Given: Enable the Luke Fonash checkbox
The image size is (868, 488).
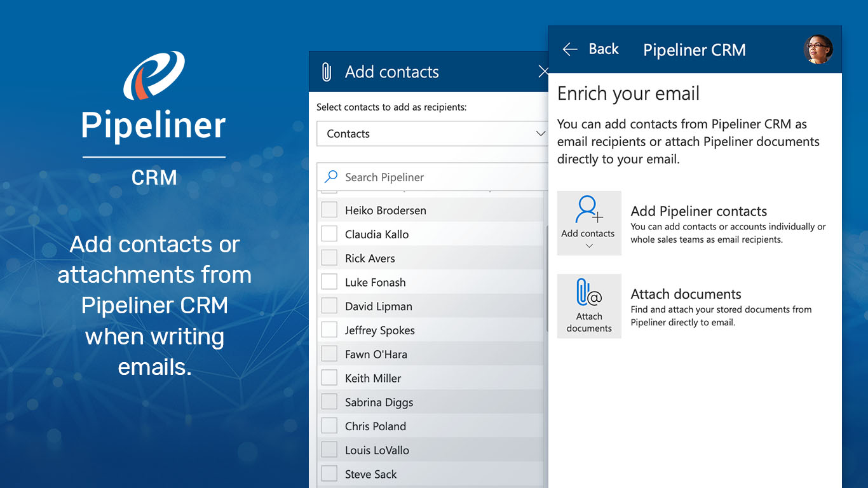Looking at the screenshot, I should pyautogui.click(x=329, y=282).
